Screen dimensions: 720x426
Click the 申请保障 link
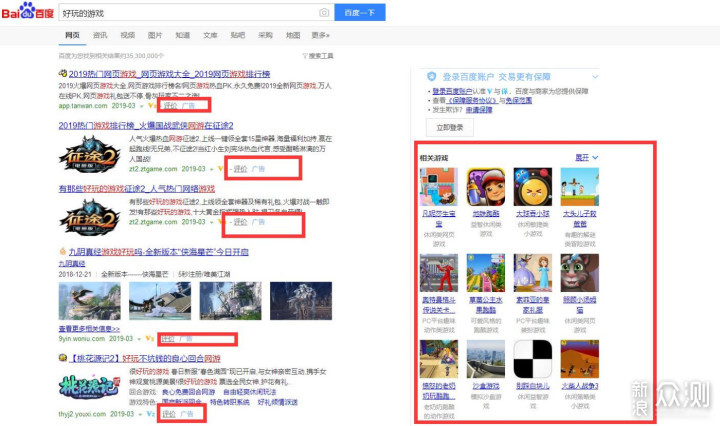479,110
